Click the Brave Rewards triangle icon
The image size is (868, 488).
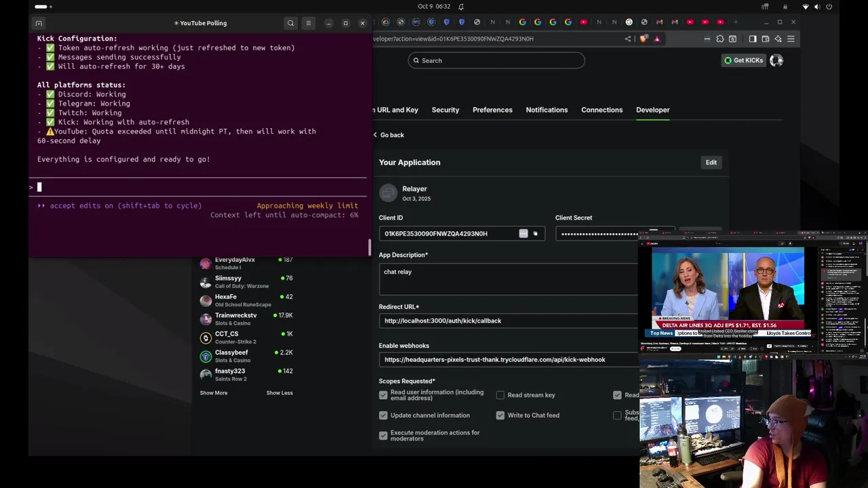tap(656, 39)
